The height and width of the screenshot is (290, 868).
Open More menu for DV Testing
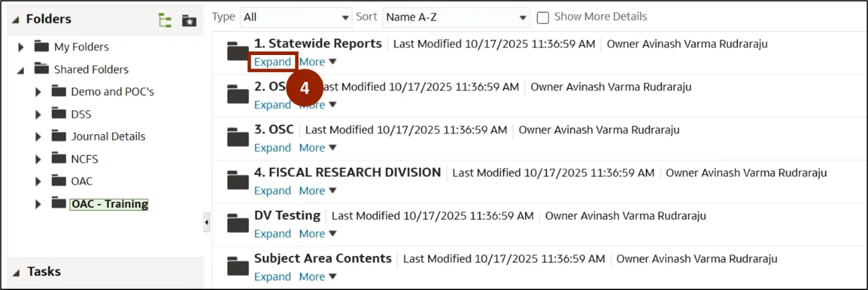[317, 234]
